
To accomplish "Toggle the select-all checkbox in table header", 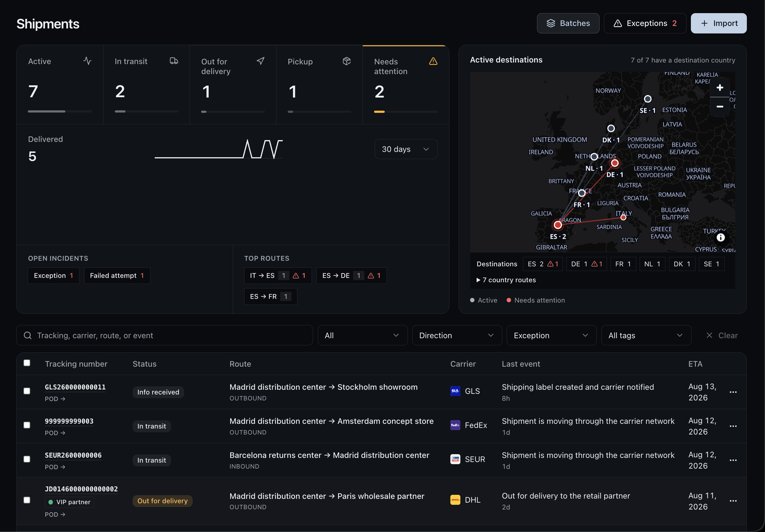I will pos(27,363).
